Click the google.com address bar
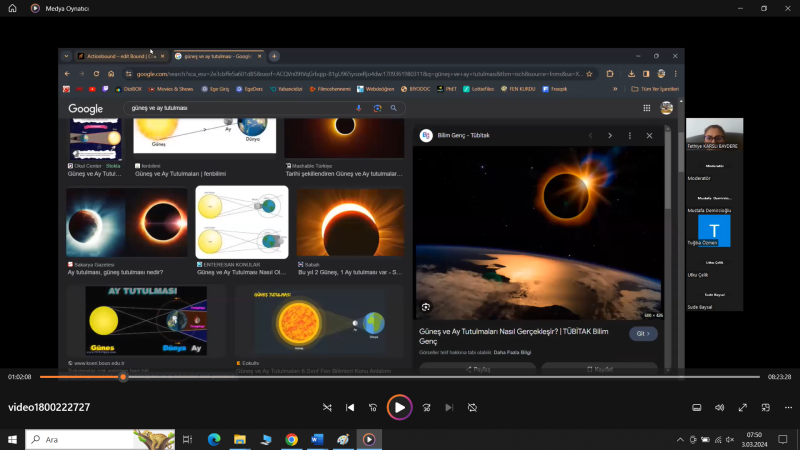The image size is (800, 450). (x=359, y=74)
